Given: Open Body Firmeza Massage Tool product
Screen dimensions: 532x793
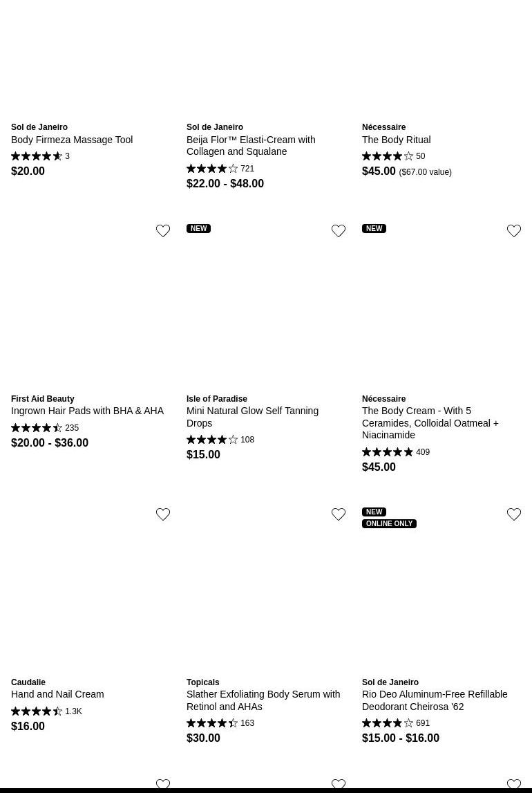Looking at the screenshot, I should click(72, 140).
